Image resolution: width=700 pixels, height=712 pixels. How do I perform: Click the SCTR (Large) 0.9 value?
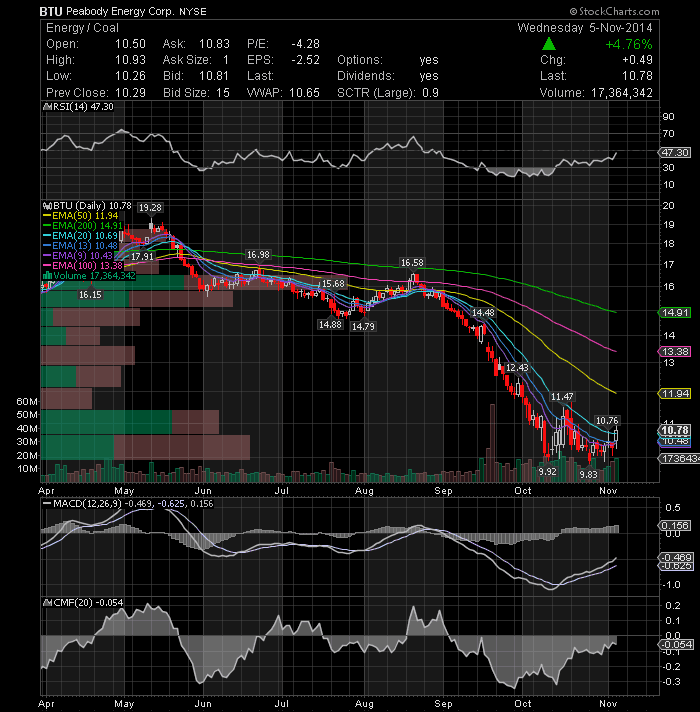tap(430, 93)
